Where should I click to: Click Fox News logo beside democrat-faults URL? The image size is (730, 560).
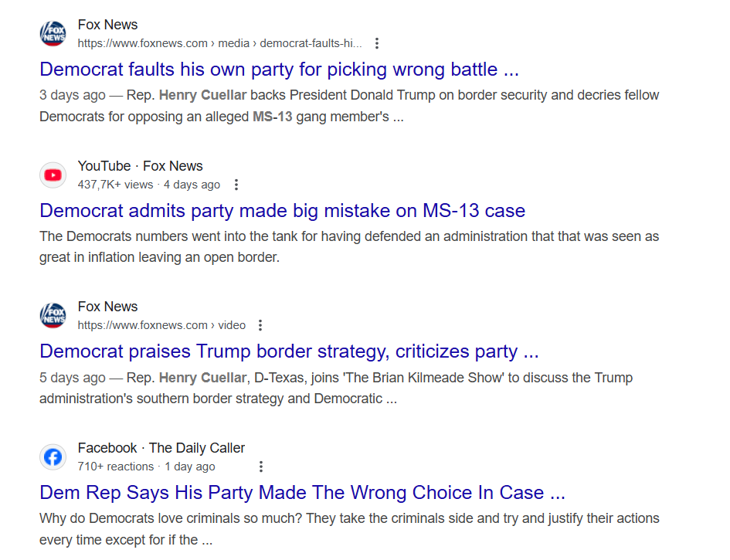click(53, 33)
